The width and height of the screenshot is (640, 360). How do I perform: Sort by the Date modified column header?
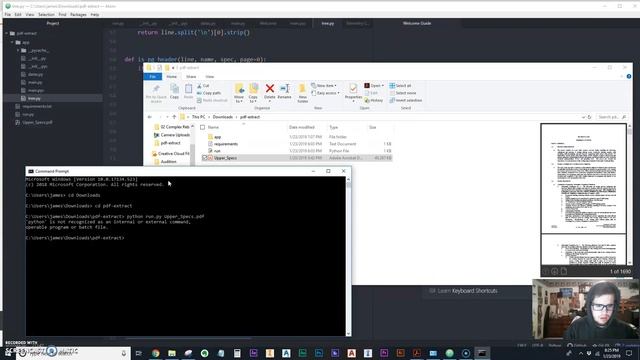pos(302,127)
